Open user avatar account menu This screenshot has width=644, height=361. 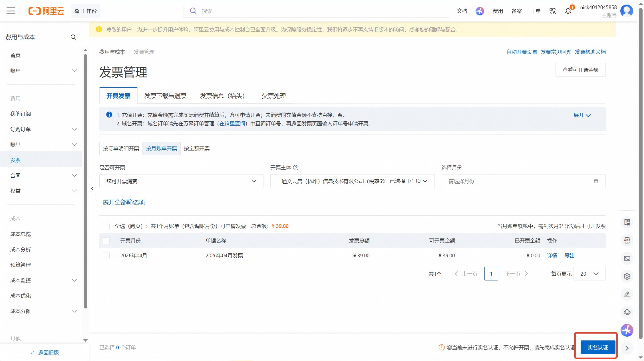[x=627, y=11]
